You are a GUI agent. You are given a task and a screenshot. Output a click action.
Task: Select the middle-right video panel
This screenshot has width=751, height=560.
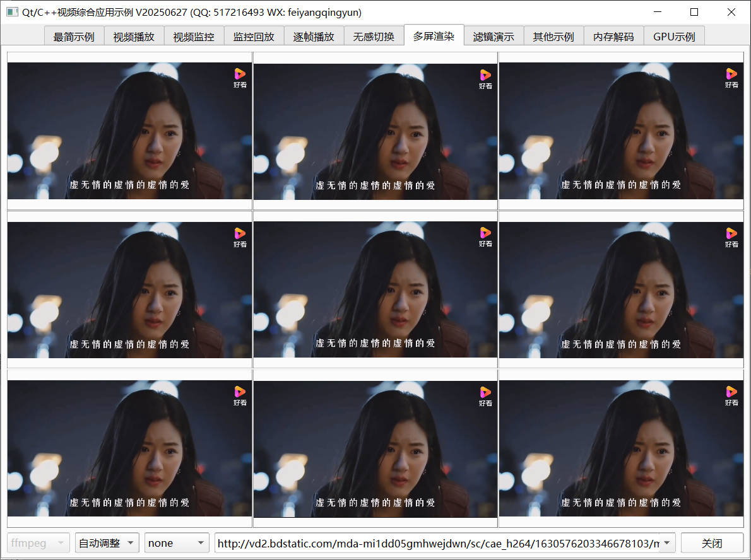[x=621, y=289]
